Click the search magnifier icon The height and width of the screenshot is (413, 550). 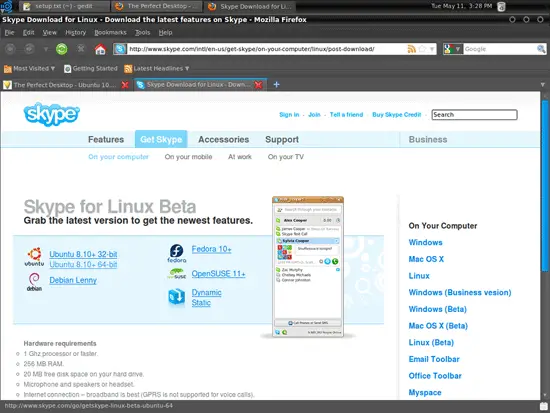pos(541,49)
